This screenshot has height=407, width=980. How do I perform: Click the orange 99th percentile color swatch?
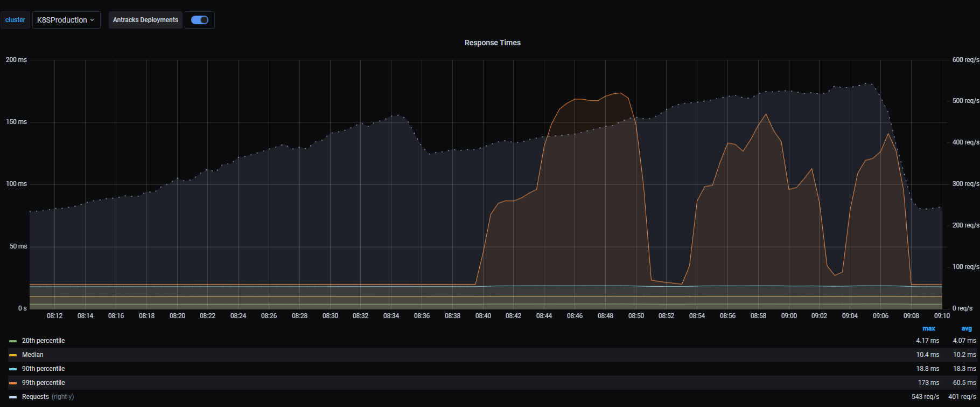[13, 383]
